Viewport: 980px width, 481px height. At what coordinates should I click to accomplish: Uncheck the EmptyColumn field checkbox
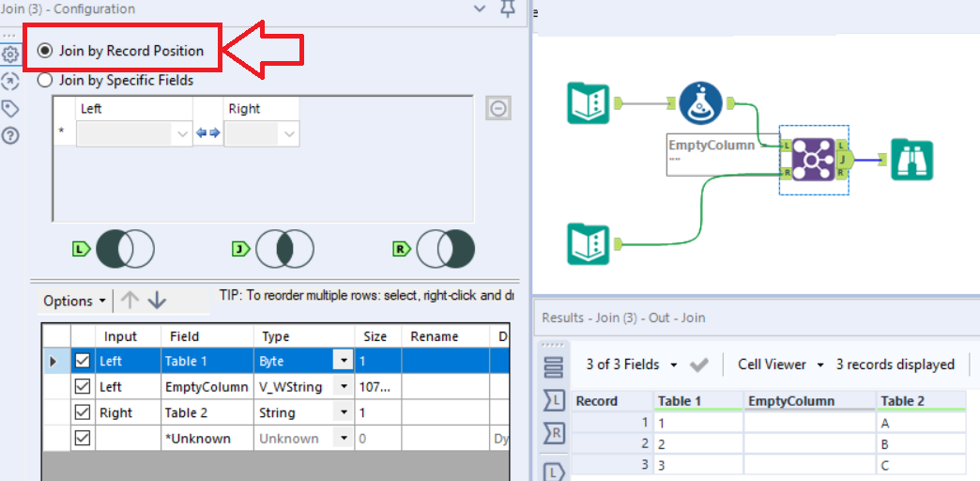click(83, 387)
